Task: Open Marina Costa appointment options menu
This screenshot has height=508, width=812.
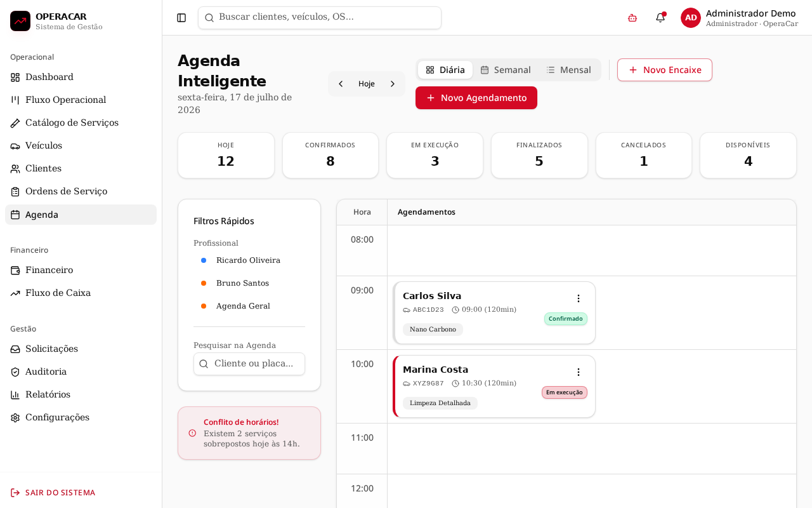Action: (579, 372)
